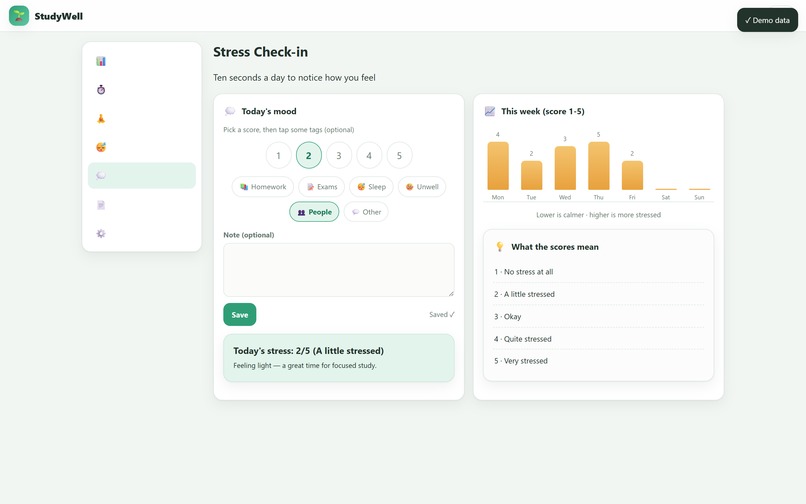Screen dimensions: 806x504
Task: Toggle the Sleep tag
Action: click(x=371, y=187)
